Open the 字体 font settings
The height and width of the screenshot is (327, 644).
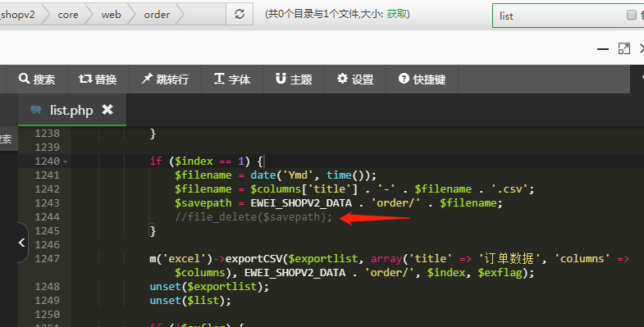coord(232,79)
